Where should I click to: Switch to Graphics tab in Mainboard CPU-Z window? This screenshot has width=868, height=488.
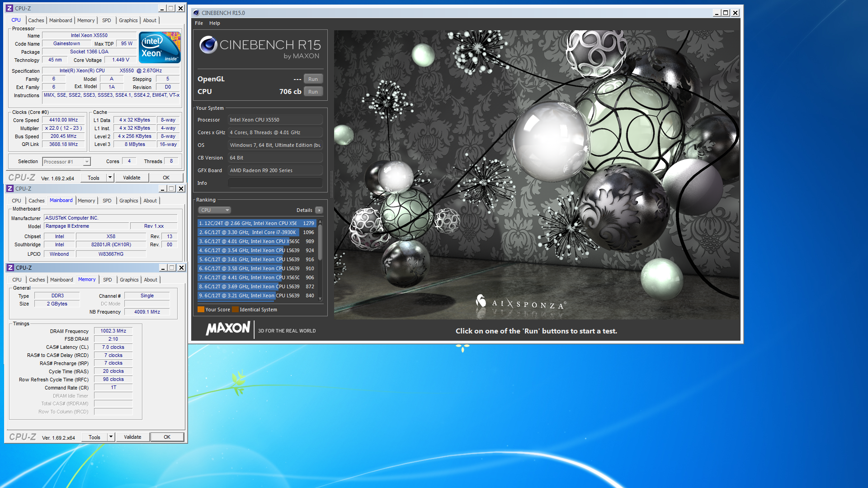point(129,201)
